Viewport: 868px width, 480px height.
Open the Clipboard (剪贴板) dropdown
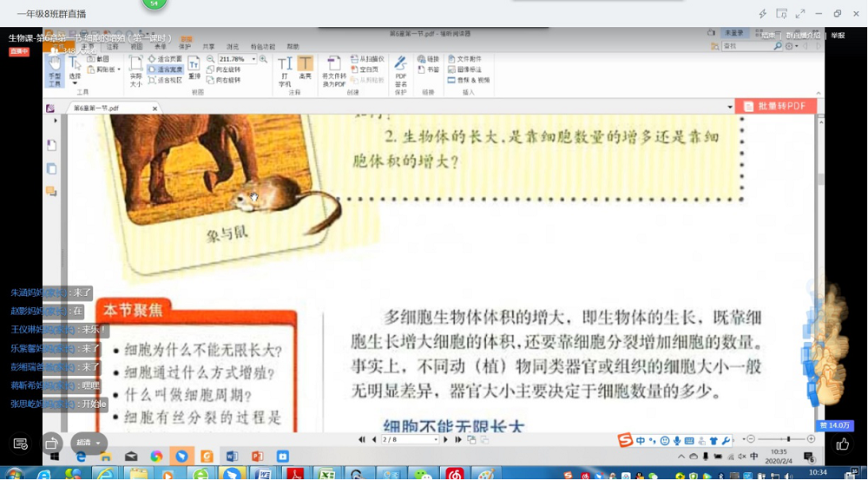tap(103, 69)
